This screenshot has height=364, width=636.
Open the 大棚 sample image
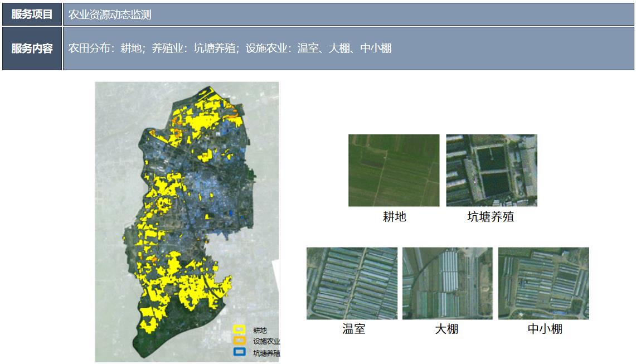coord(448,283)
